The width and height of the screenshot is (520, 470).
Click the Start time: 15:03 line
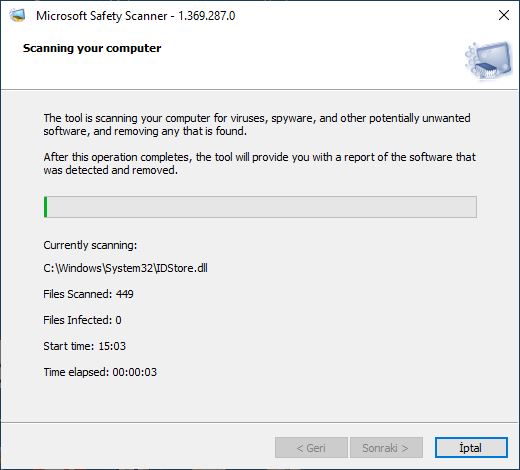(x=85, y=346)
